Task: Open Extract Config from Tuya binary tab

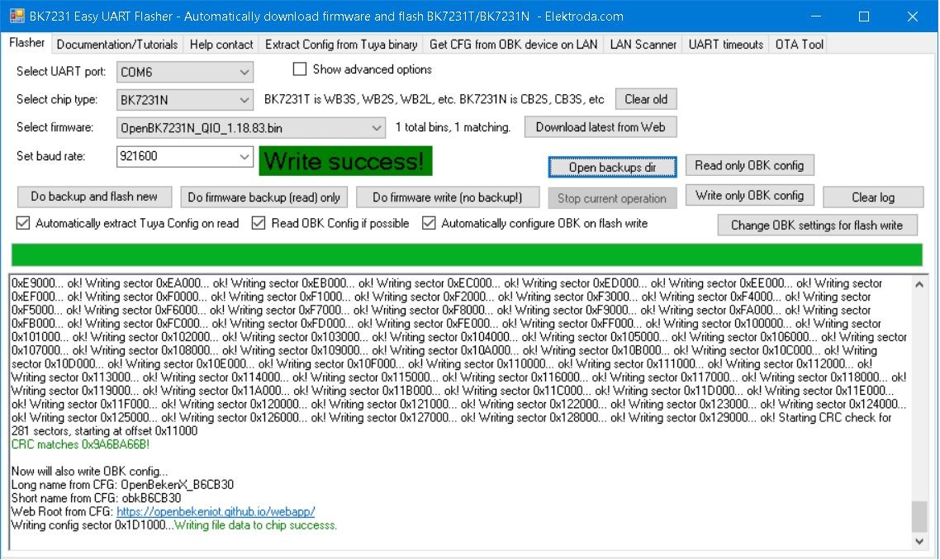Action: point(341,45)
